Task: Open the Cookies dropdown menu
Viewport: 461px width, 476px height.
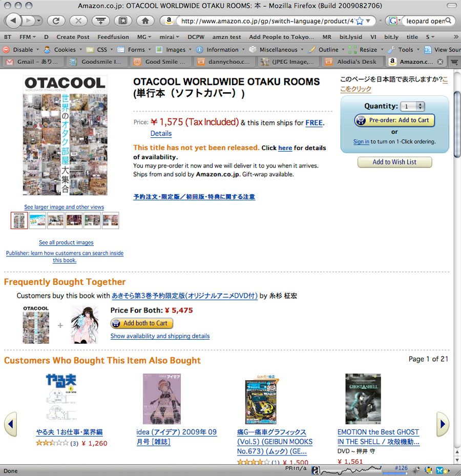Action: (x=63, y=50)
